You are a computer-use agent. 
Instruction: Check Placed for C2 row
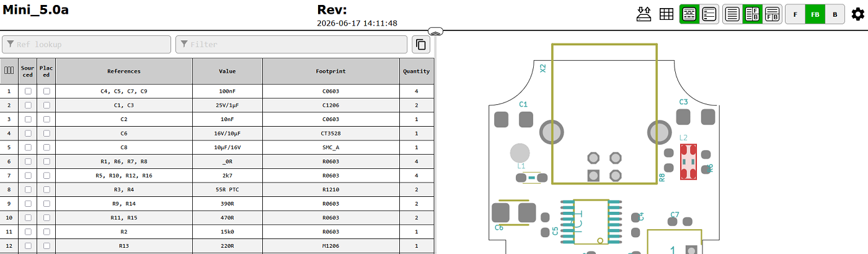pyautogui.click(x=46, y=119)
